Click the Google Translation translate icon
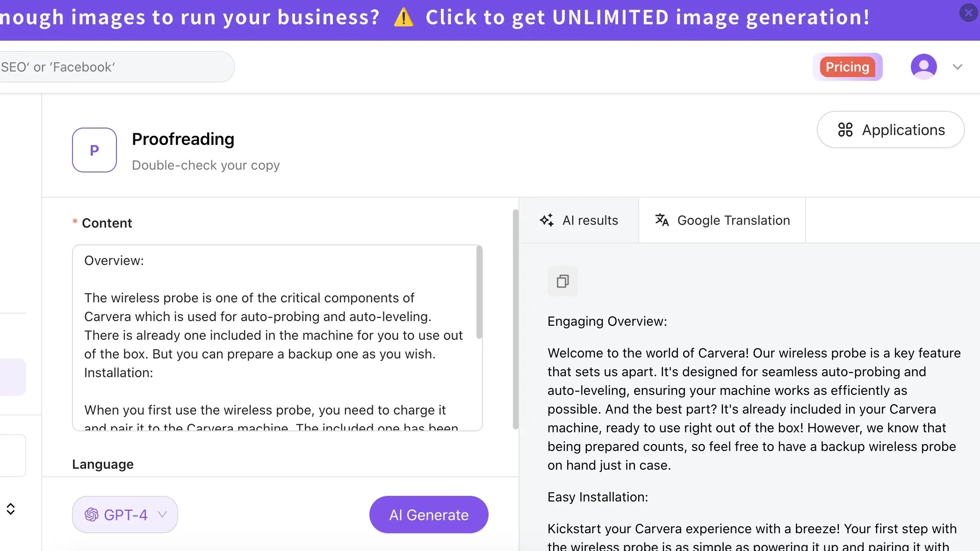980x551 pixels. pyautogui.click(x=662, y=220)
